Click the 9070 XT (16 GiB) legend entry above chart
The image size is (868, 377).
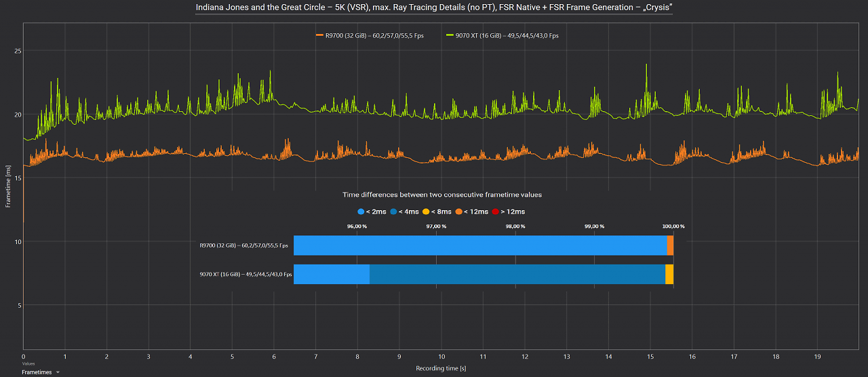pyautogui.click(x=502, y=35)
